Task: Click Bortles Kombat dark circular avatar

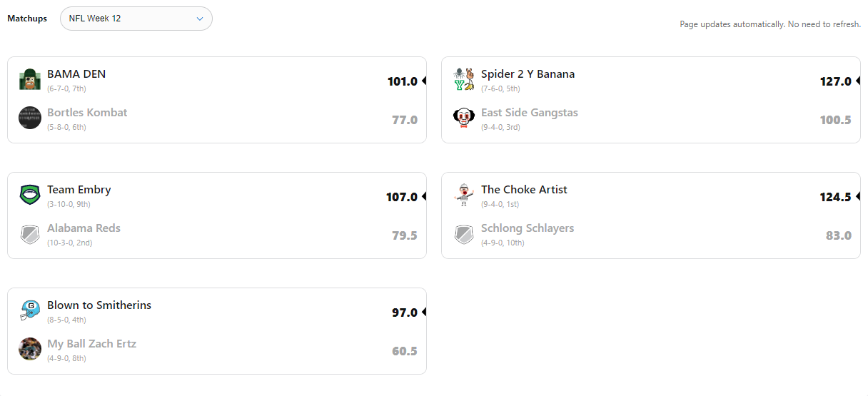Action: (x=30, y=118)
